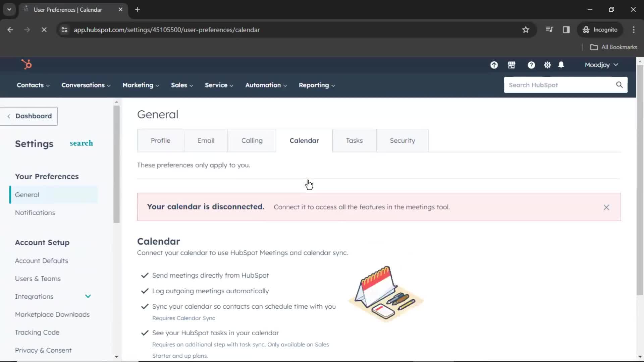Switch to the Tasks tab

pos(354,140)
